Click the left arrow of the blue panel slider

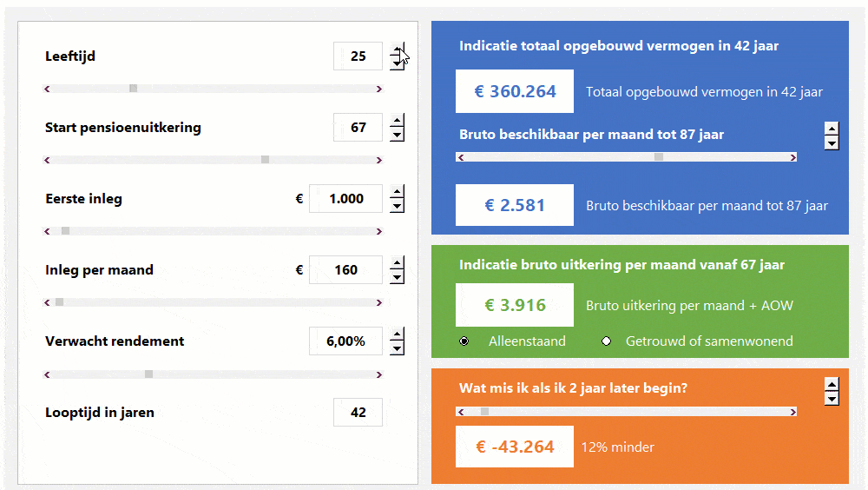[461, 157]
